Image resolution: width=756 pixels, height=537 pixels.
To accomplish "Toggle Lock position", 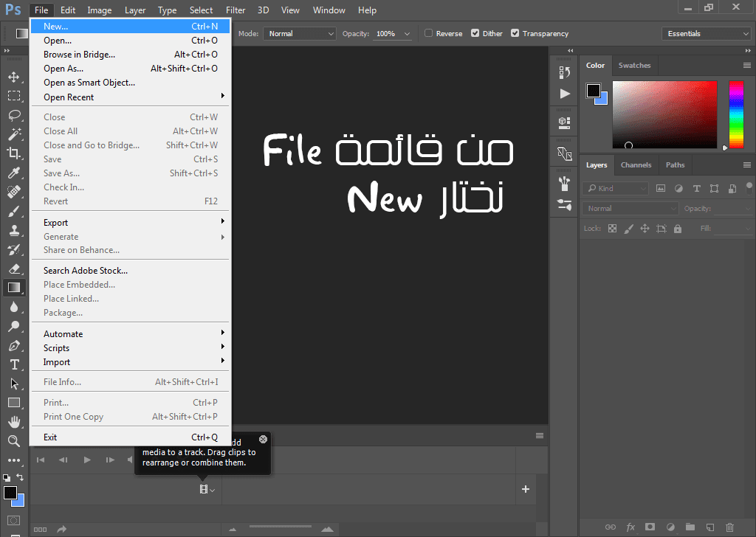I will (x=645, y=228).
